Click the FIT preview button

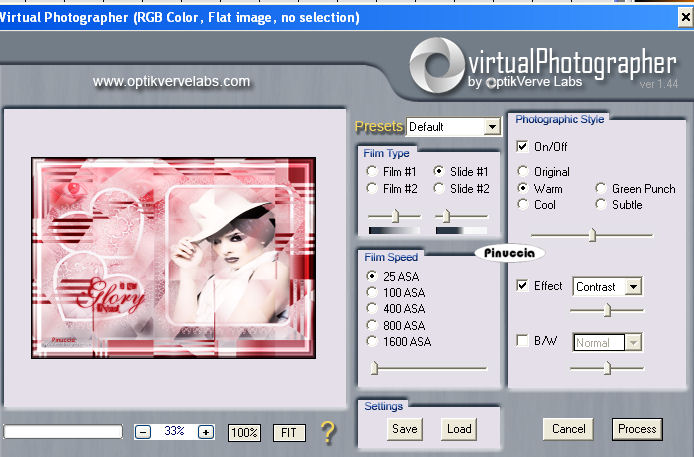coord(289,432)
